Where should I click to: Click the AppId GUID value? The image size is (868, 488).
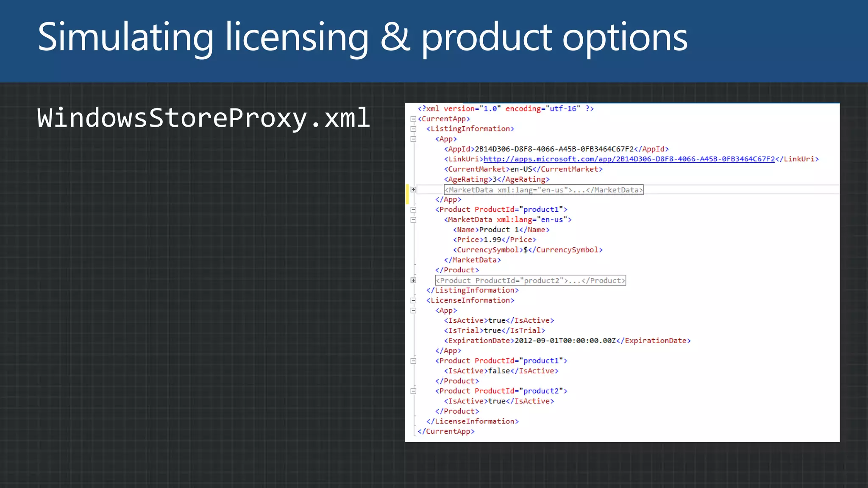click(554, 149)
